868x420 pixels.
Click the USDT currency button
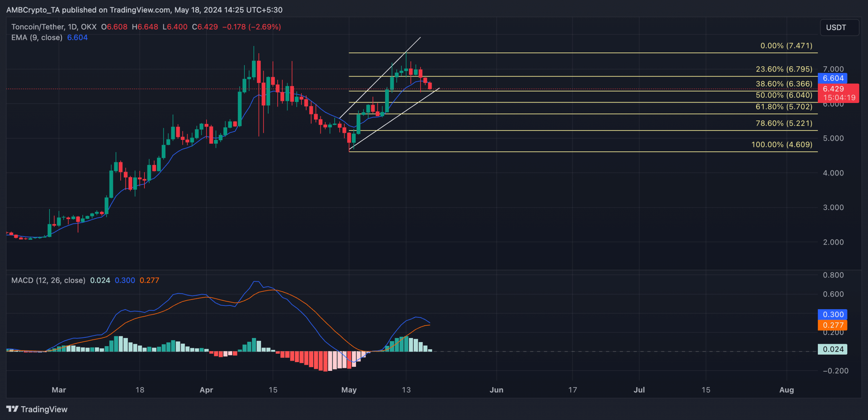[839, 27]
